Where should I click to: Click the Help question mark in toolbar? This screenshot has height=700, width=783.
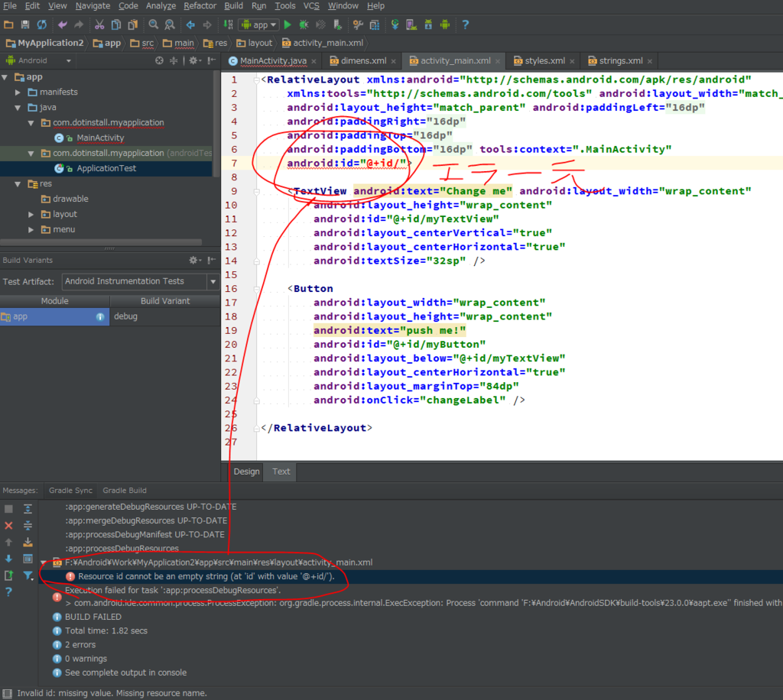(x=466, y=24)
